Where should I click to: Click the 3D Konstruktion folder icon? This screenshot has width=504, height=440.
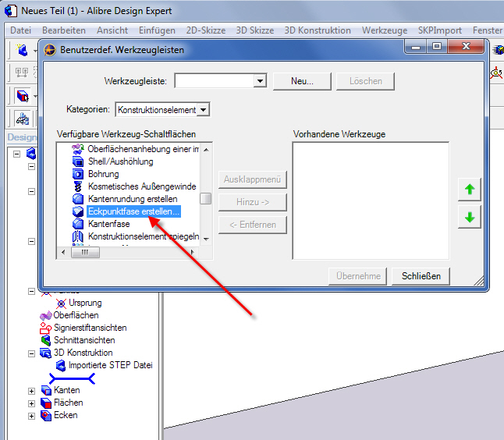click(x=45, y=353)
